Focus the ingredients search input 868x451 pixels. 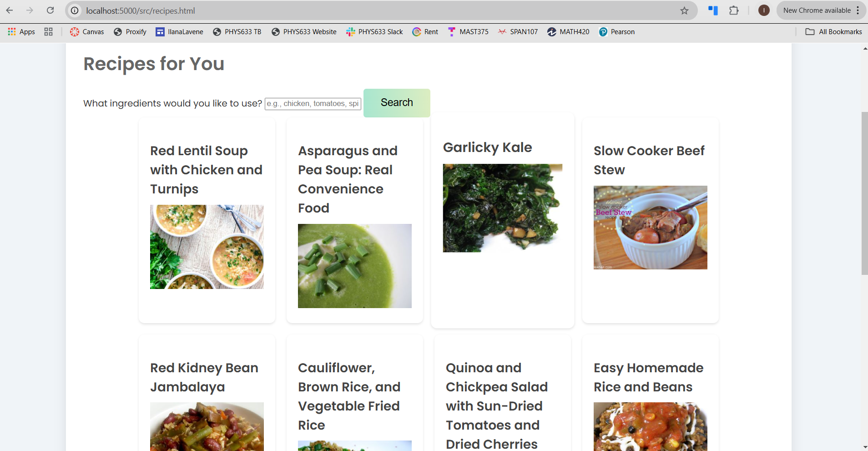(313, 104)
